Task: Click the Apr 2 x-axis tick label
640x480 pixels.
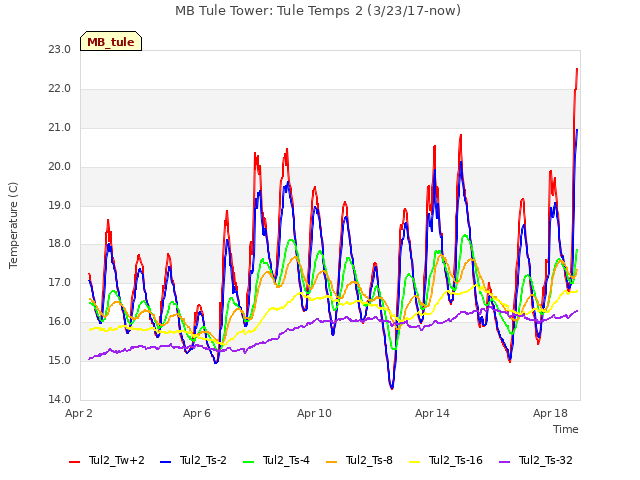Action: [79, 413]
